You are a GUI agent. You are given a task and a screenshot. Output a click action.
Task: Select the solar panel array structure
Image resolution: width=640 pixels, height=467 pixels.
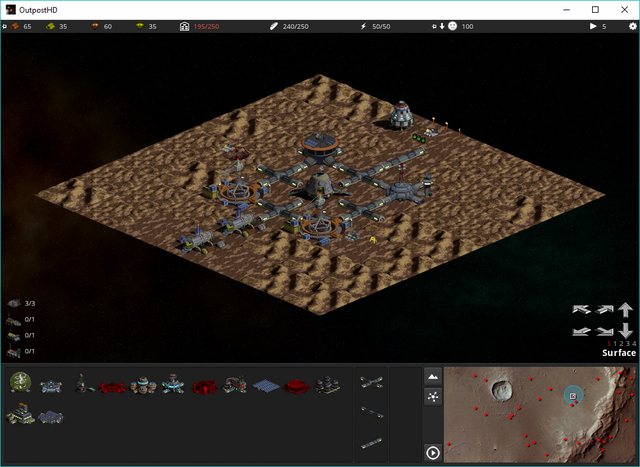tap(266, 385)
